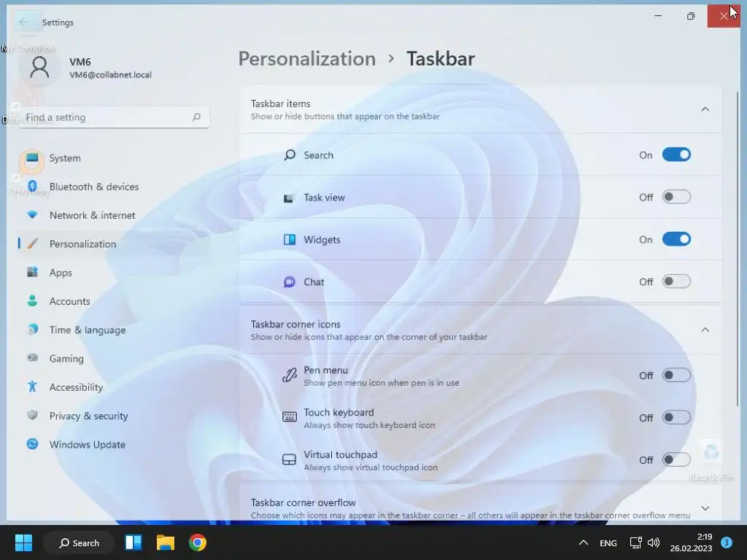Click the taskbar Search box
The height and width of the screenshot is (560, 747).
click(x=79, y=542)
